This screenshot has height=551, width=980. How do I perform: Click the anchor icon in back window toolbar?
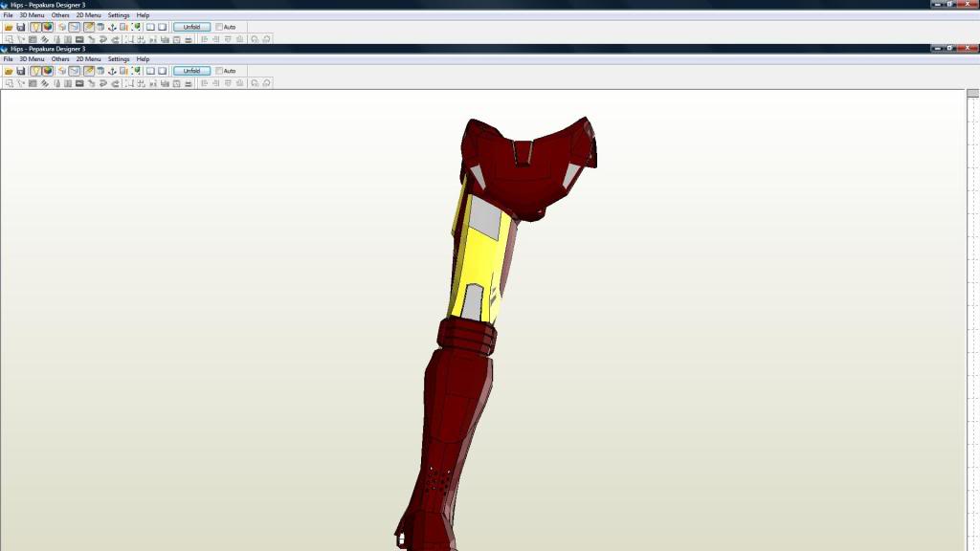pos(113,27)
